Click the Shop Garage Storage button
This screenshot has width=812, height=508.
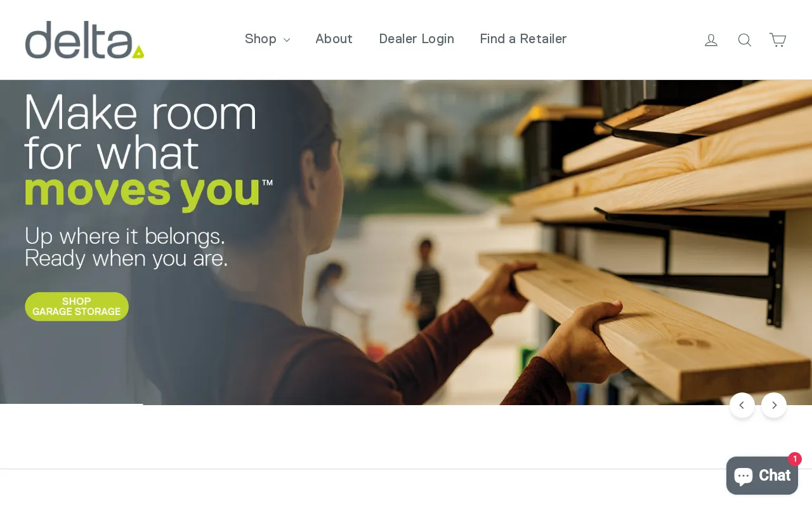[x=77, y=307]
